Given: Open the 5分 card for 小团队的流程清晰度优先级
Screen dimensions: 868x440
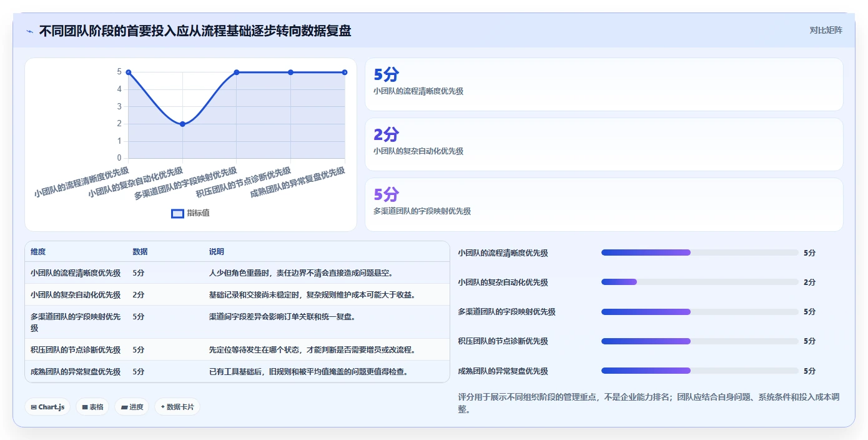Looking at the screenshot, I should point(604,84).
